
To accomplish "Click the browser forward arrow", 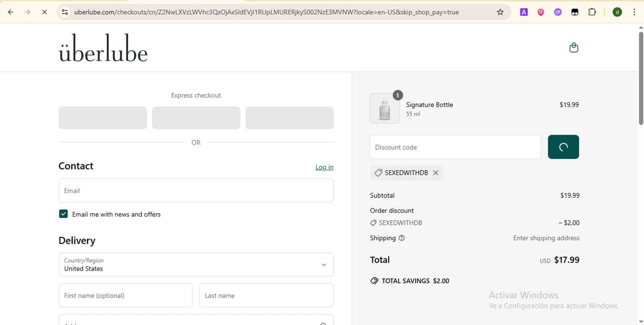I will (27, 12).
